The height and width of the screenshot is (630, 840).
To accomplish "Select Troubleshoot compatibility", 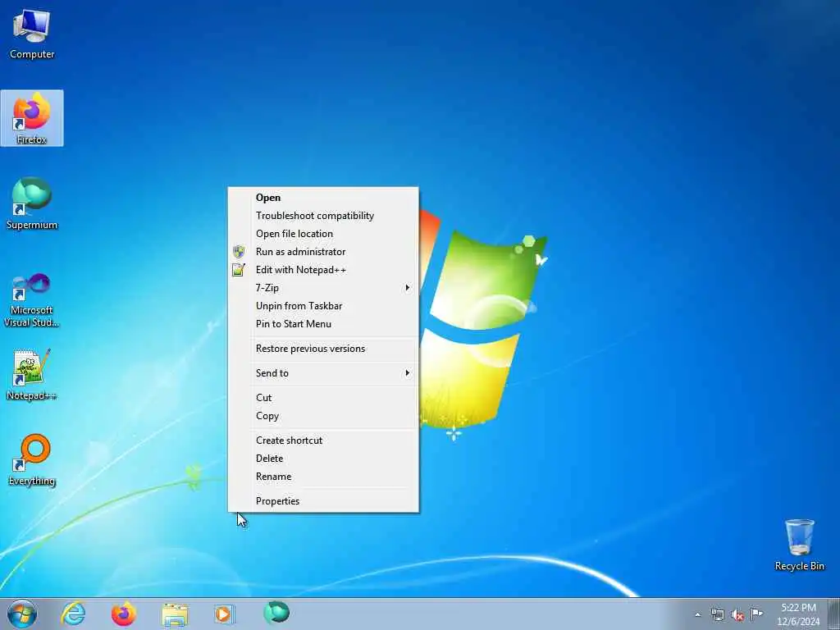I will click(x=323, y=216).
